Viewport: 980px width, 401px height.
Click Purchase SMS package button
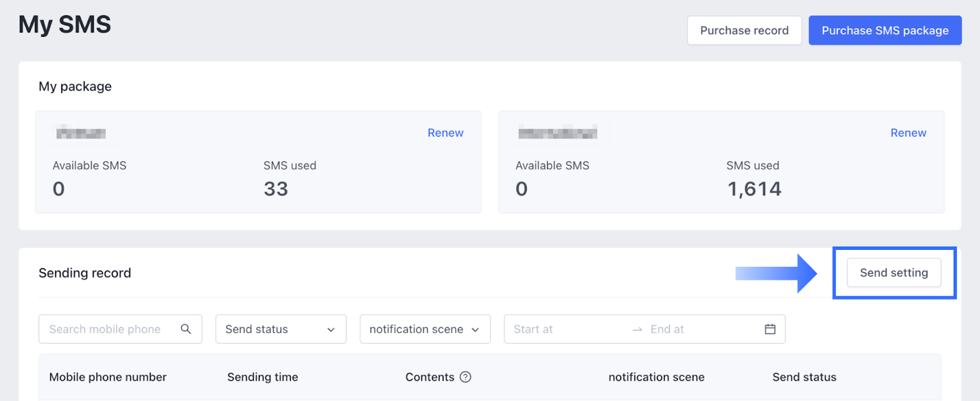(x=884, y=31)
